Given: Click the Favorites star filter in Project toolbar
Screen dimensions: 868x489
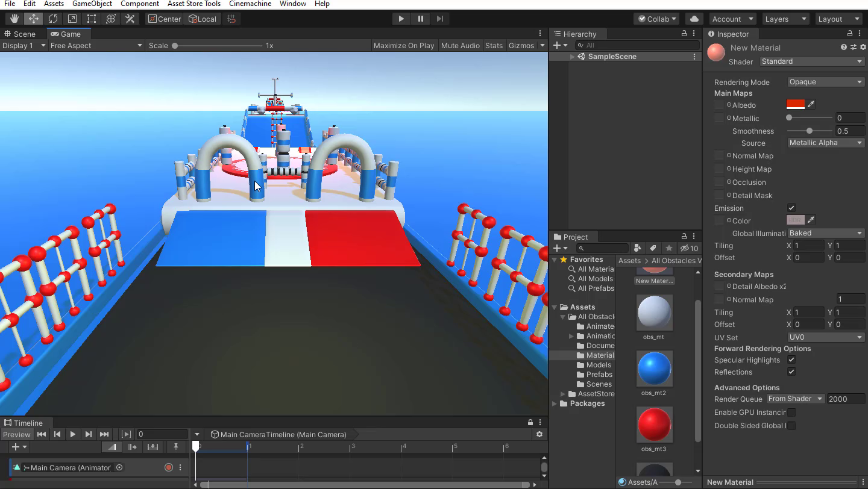Looking at the screenshot, I should (668, 248).
